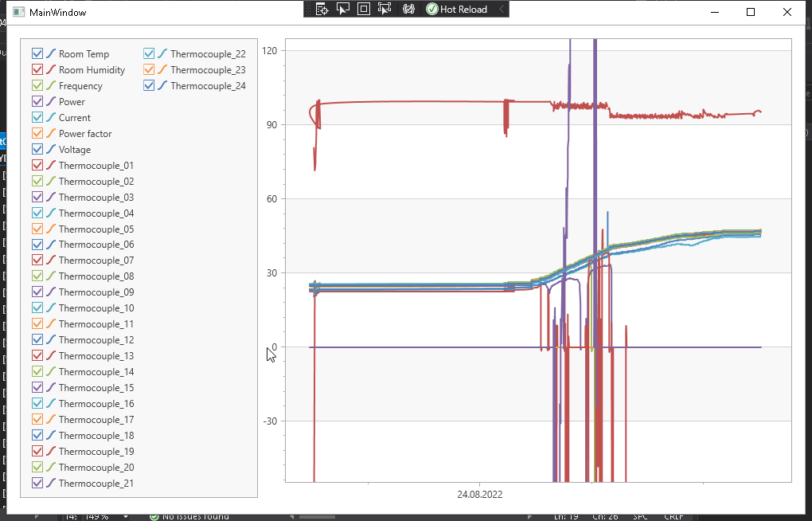This screenshot has width=812, height=521.
Task: Click the CRLF line ending indicator
Action: pos(673,515)
